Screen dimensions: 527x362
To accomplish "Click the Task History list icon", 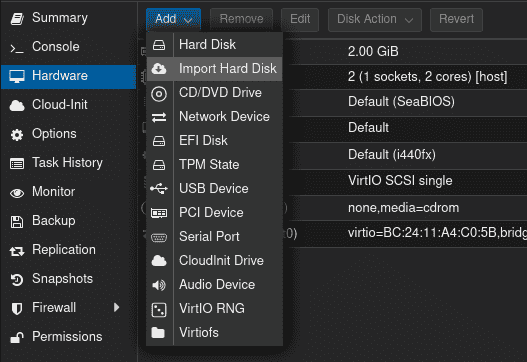I will (17, 164).
